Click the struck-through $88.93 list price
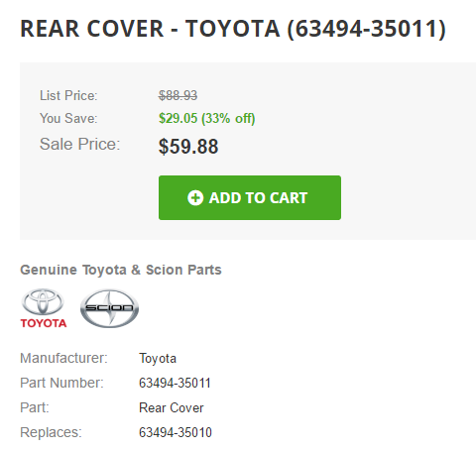The width and height of the screenshot is (476, 452). coord(178,96)
